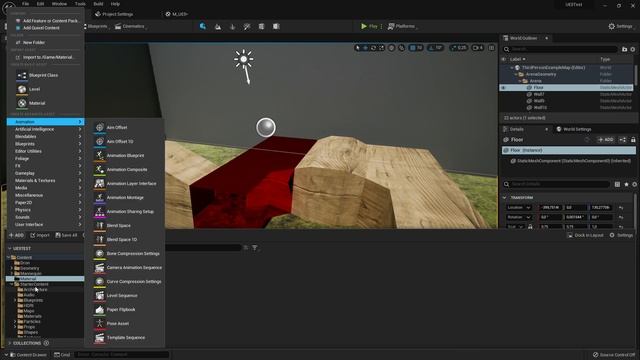This screenshot has width=640, height=360.
Task: Open the Location type dropdown
Action: [519, 207]
